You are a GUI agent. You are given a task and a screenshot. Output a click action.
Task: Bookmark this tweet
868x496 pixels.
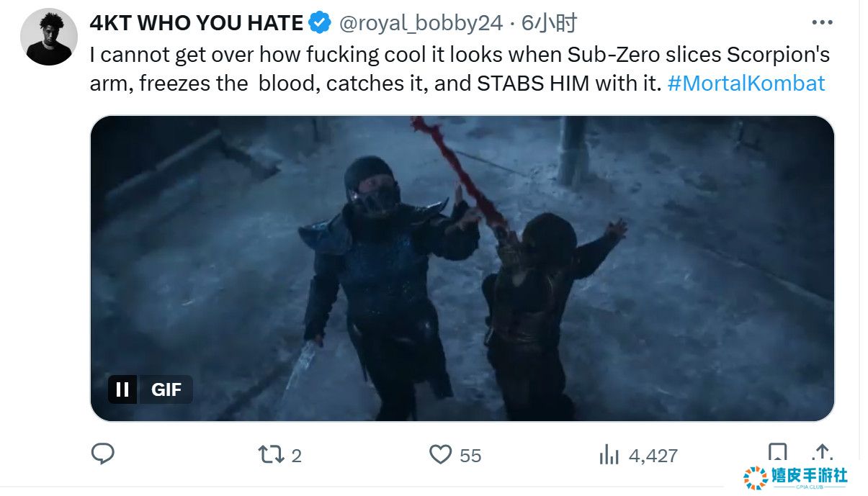tap(777, 453)
